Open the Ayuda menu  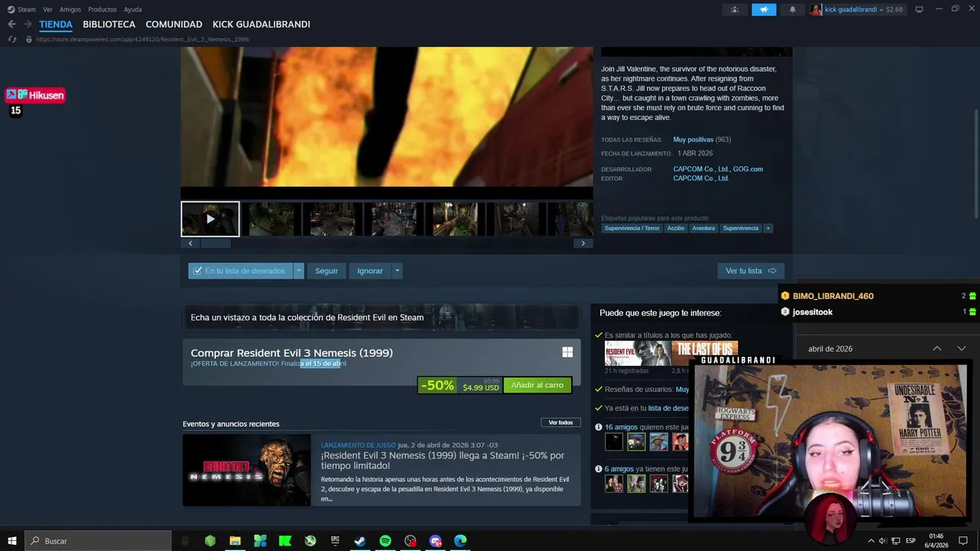pyautogui.click(x=132, y=9)
